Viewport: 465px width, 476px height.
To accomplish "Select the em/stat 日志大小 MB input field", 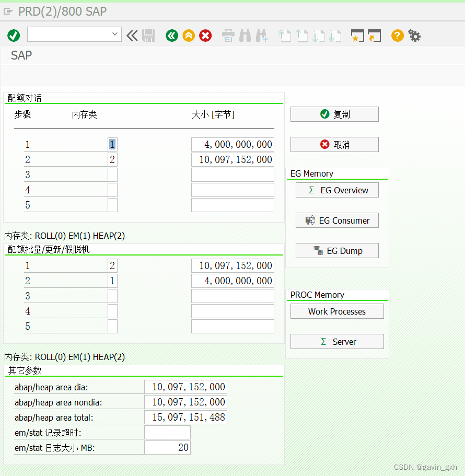I will point(167,447).
